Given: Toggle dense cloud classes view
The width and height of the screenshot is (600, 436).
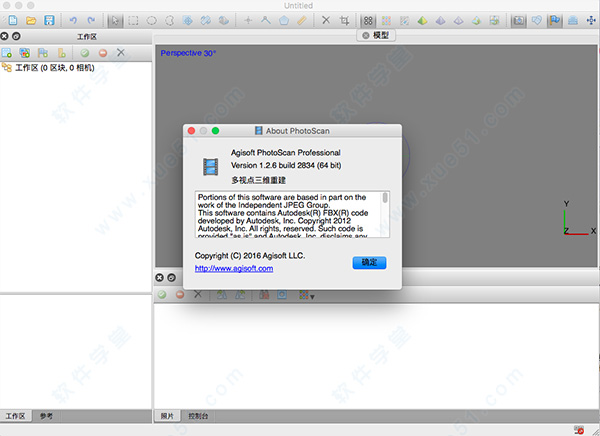Looking at the screenshot, I should point(404,20).
